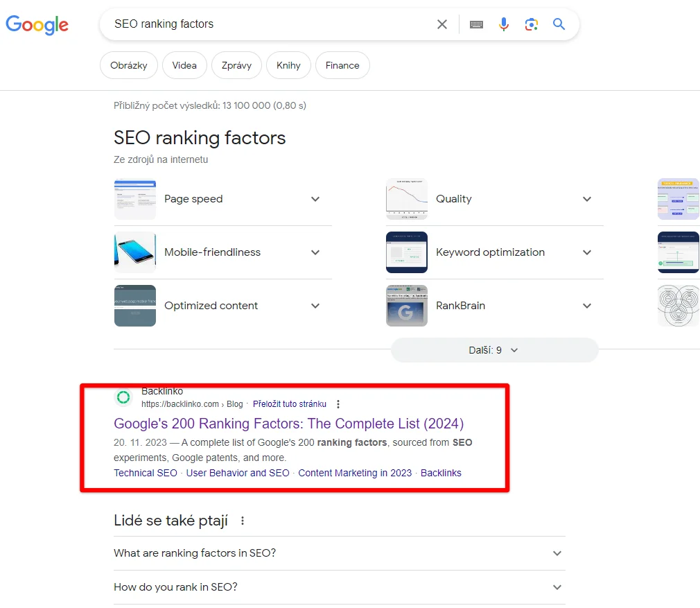Image resolution: width=700 pixels, height=608 pixels.
Task: Click the Page speed label
Action: 193,199
